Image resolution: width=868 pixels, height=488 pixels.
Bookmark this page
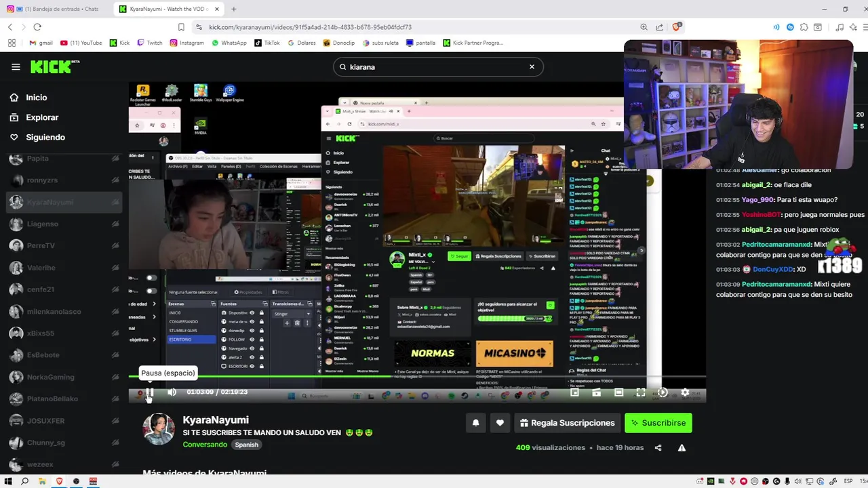(181, 27)
